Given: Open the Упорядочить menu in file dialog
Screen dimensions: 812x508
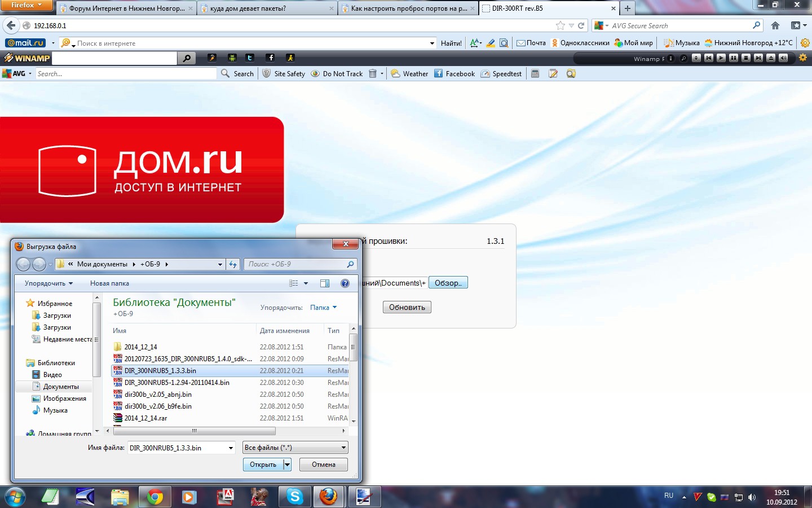Looking at the screenshot, I should click(48, 283).
